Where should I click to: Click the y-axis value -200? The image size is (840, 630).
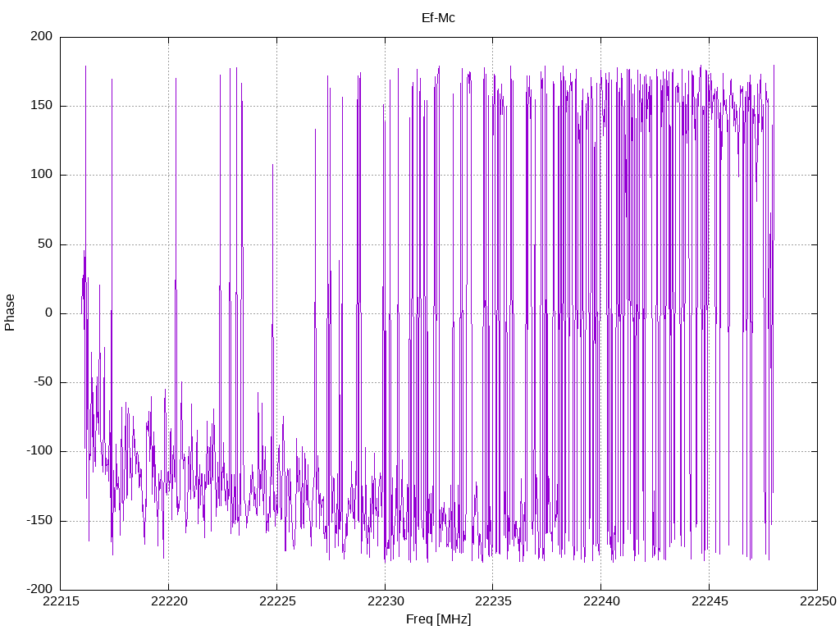point(39,590)
